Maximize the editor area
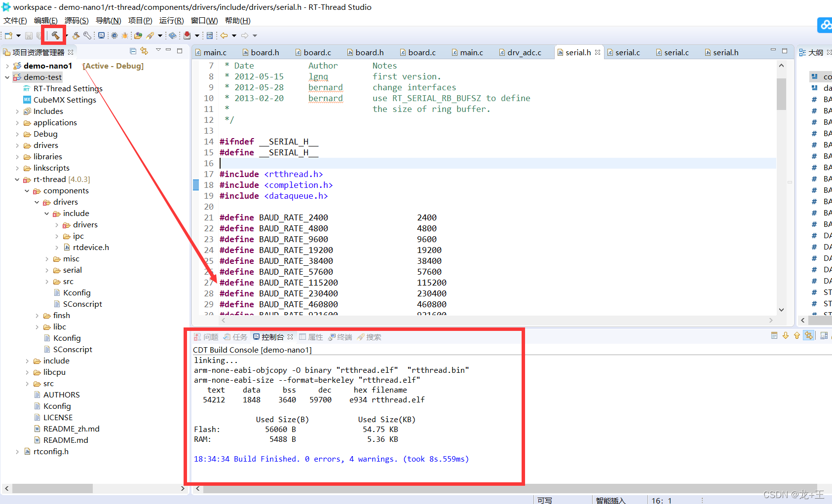 pos(785,50)
